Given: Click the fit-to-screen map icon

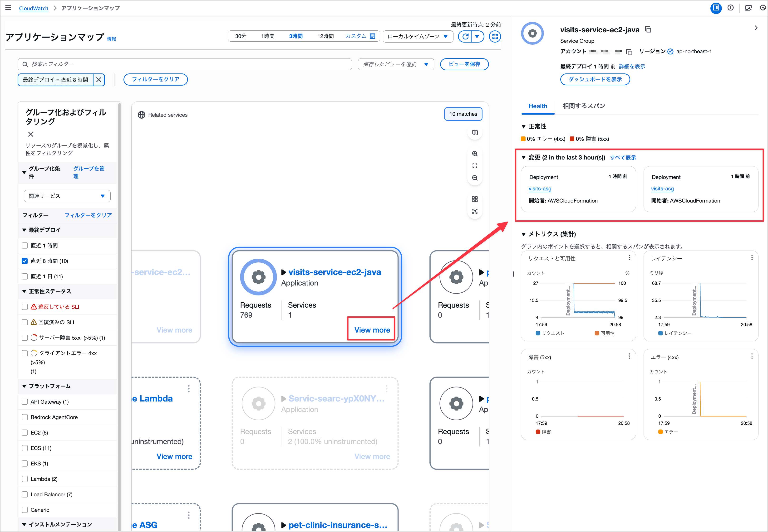Looking at the screenshot, I should coord(475,166).
